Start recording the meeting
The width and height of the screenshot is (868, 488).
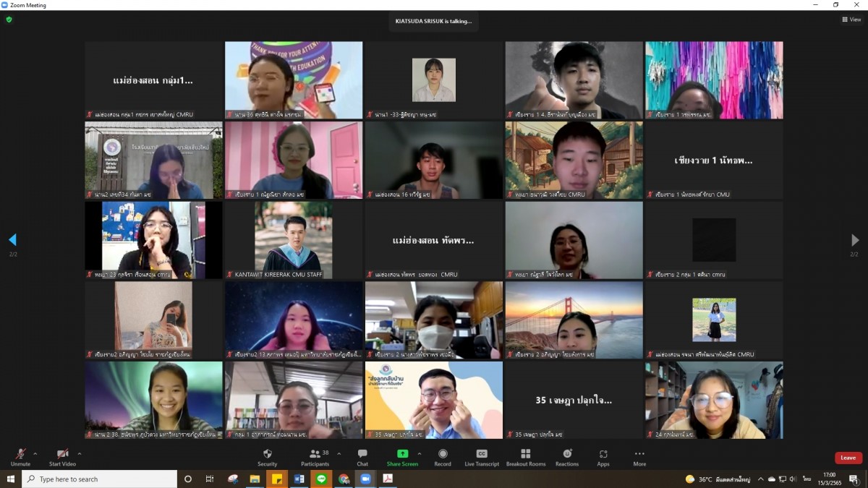[443, 457]
